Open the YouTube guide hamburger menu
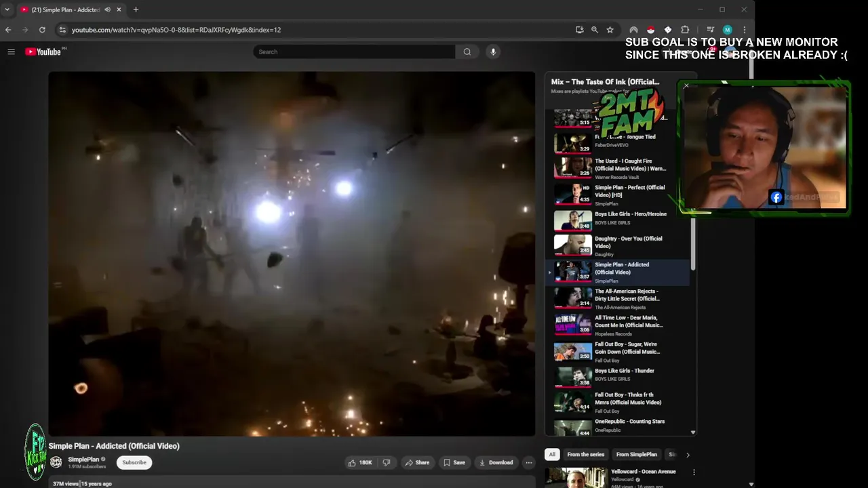868x488 pixels. tap(11, 52)
